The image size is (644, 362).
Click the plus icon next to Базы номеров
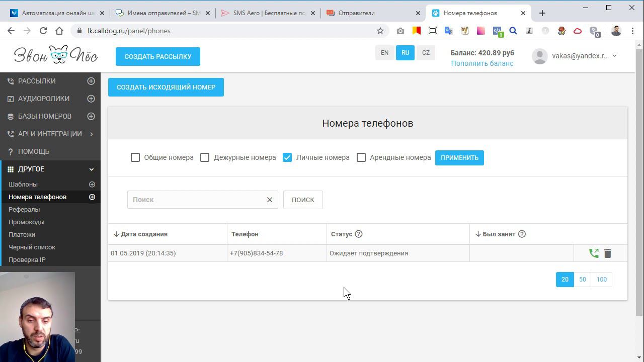[x=91, y=116]
